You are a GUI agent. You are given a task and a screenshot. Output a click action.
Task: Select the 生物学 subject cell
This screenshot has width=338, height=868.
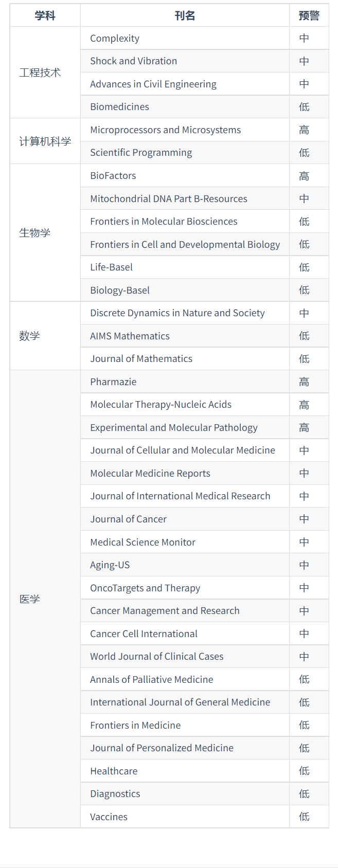click(35, 233)
